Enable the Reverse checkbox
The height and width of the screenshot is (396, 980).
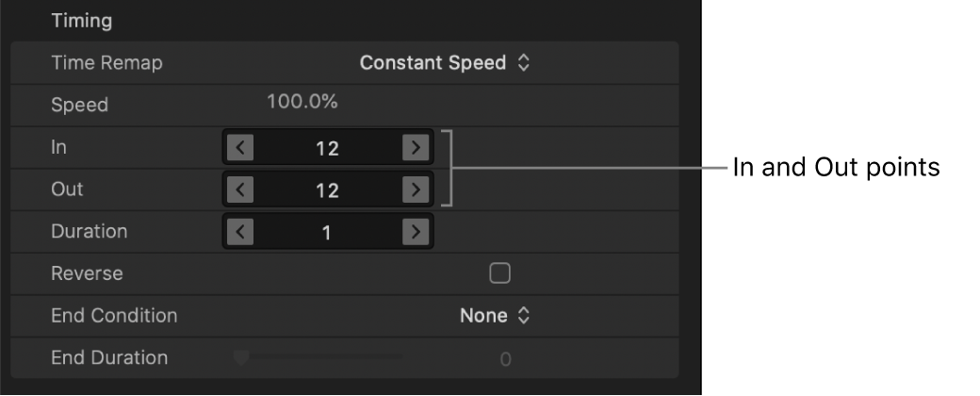click(499, 273)
